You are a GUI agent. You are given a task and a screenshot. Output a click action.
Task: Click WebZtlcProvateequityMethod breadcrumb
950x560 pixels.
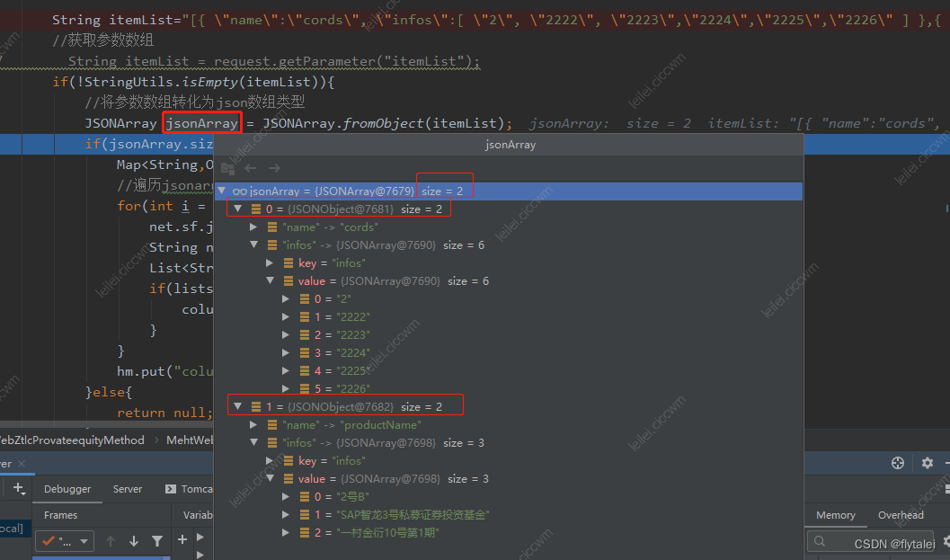tap(71, 440)
